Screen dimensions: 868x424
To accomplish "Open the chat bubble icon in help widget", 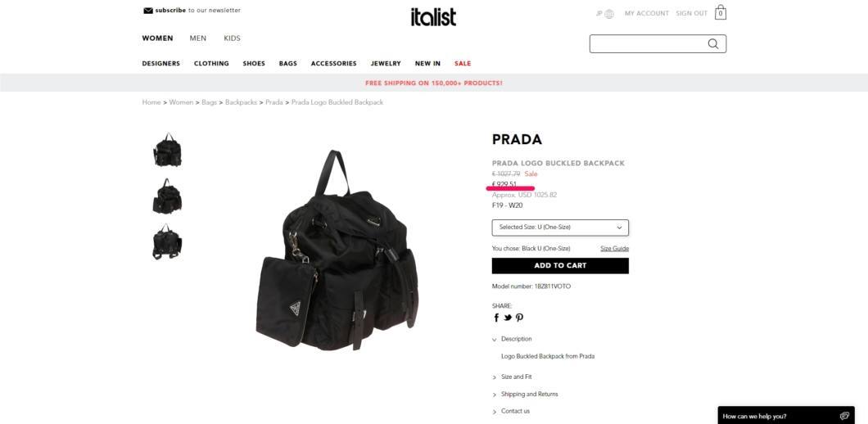I will [844, 417].
